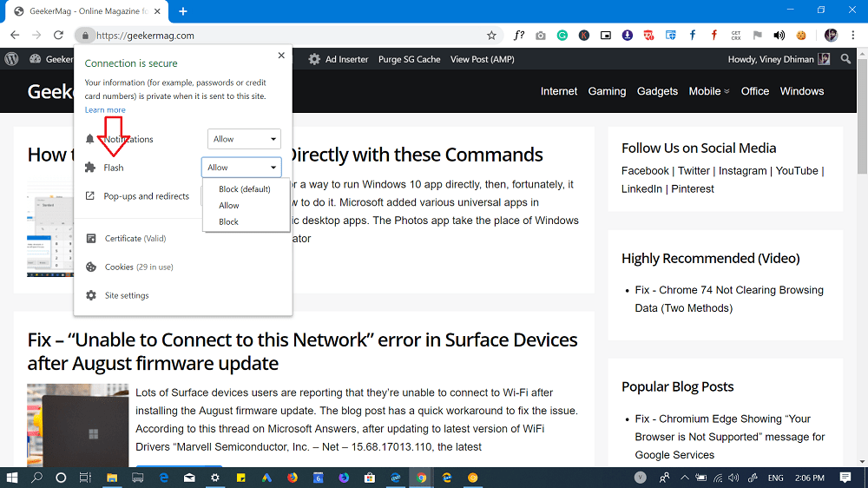Go to the Internet category
868x488 pixels.
coord(558,91)
